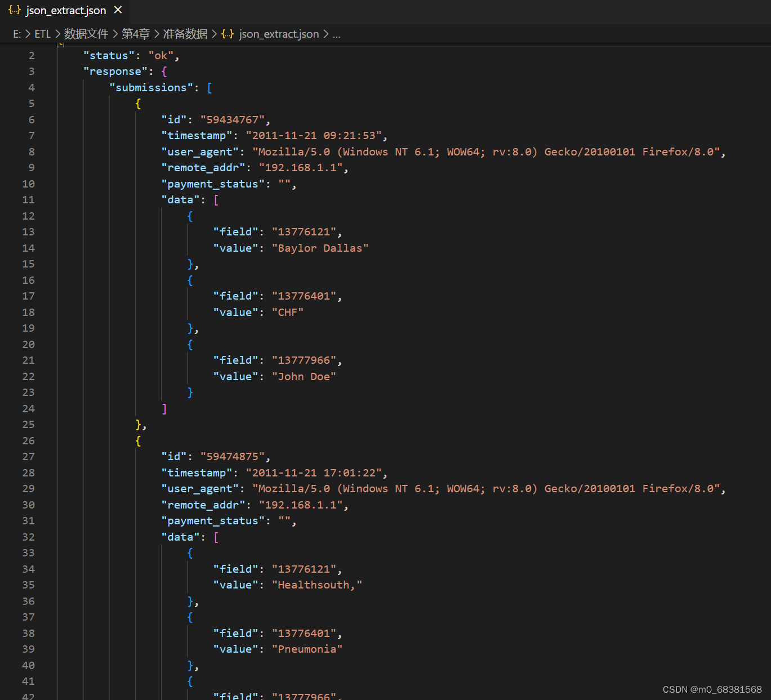Click the JSON braces icon on the tab
The height and width of the screenshot is (700, 771).
pyautogui.click(x=14, y=10)
